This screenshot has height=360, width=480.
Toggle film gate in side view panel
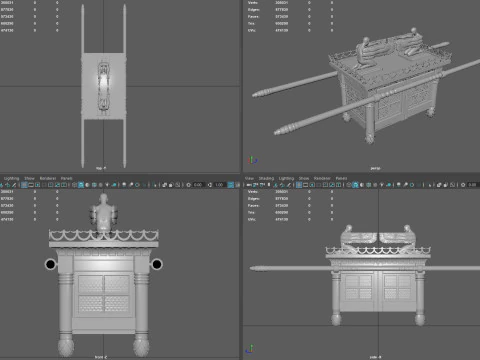[x=305, y=185]
